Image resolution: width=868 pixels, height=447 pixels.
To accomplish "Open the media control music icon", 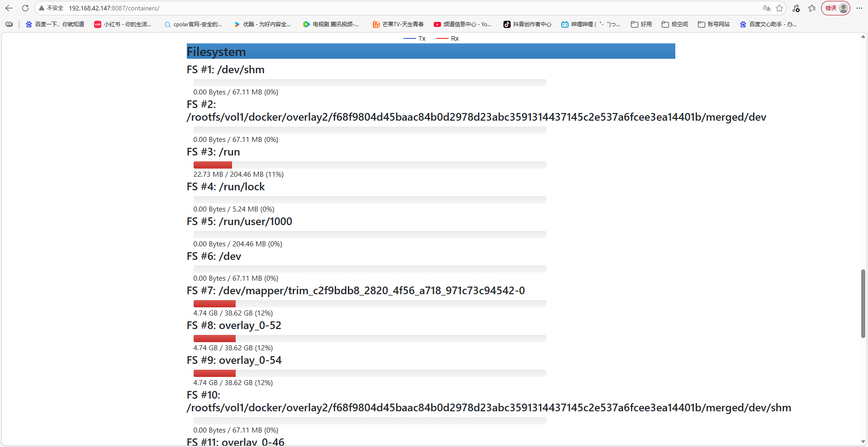I will point(796,8).
